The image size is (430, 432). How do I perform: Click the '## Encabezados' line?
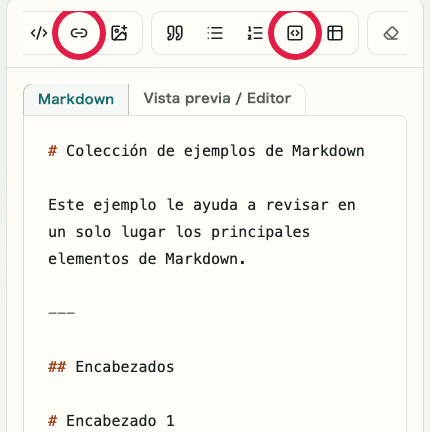111,367
